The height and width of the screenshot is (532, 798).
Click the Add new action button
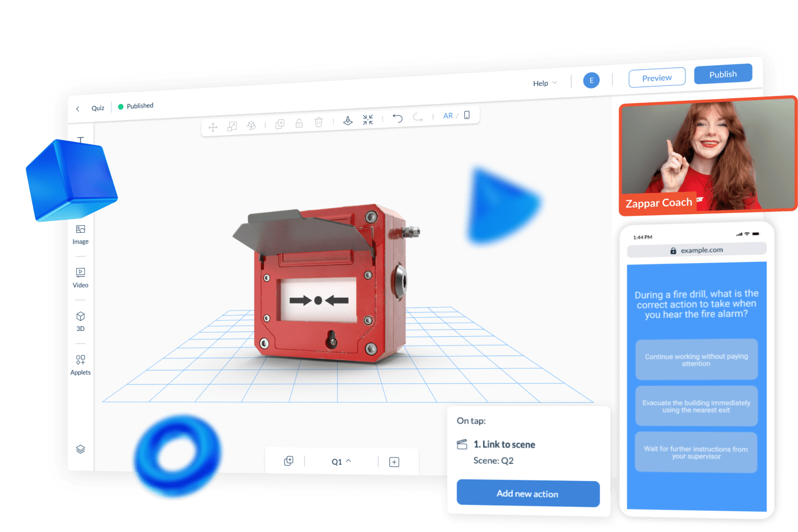[x=527, y=493]
